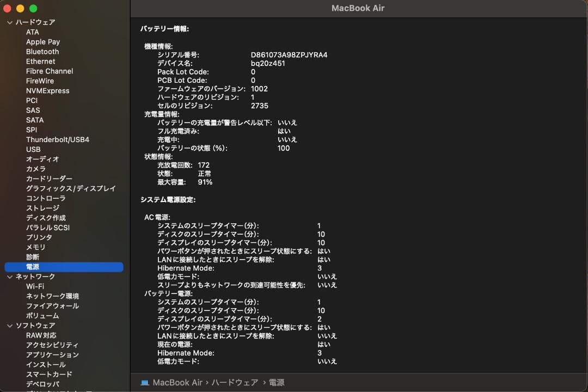Click cycle count value 172
The height and width of the screenshot is (392, 588).
204,165
